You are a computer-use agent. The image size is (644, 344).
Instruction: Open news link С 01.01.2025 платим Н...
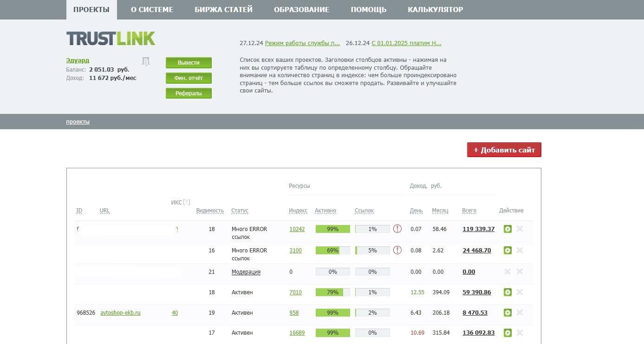point(407,43)
